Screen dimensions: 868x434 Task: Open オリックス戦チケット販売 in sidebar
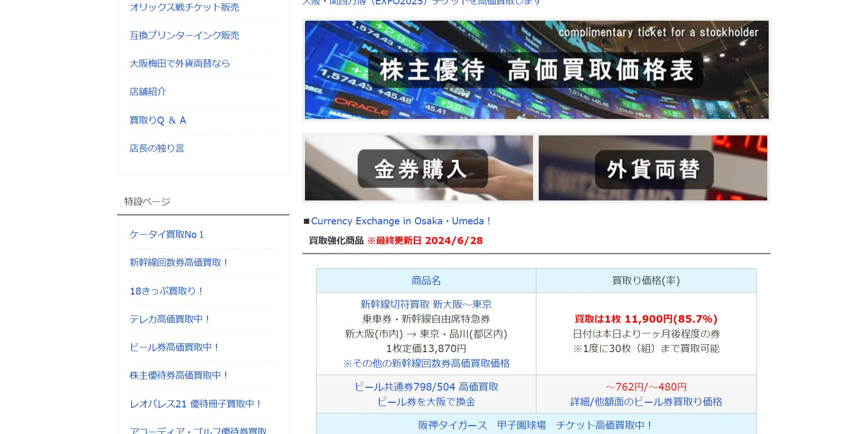pyautogui.click(x=184, y=7)
